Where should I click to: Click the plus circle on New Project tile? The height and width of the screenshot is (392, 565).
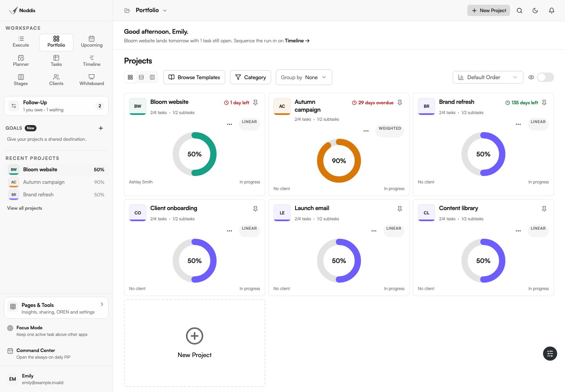point(195,336)
